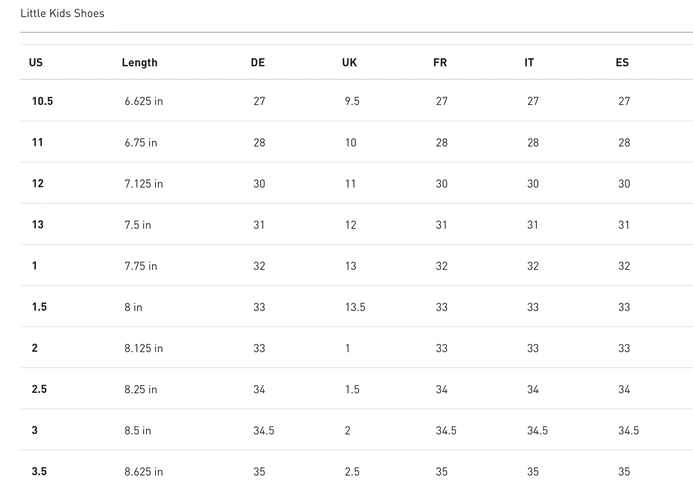Screen dimensions: 693x500
Task: Click the DE column header
Action: pos(258,62)
